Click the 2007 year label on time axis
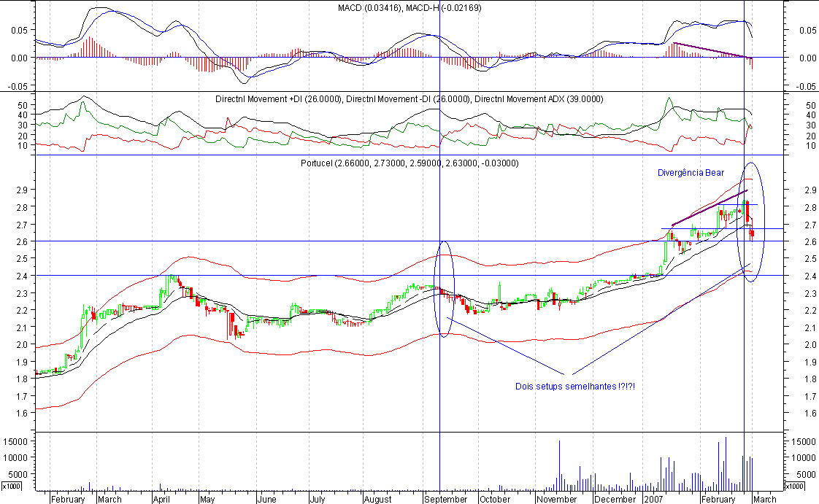Screen dimensions: 819x504 653,500
